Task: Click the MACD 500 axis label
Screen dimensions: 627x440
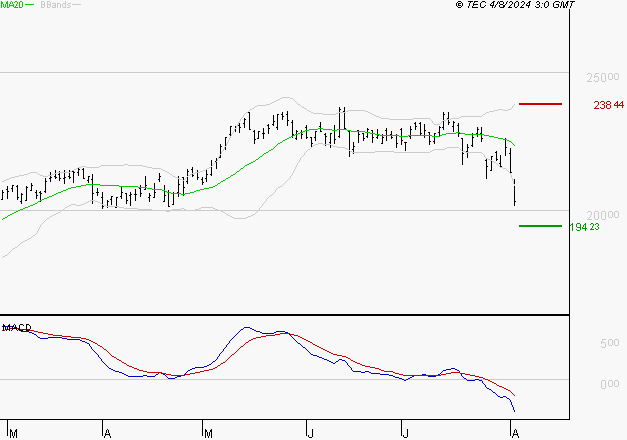Action: point(609,343)
